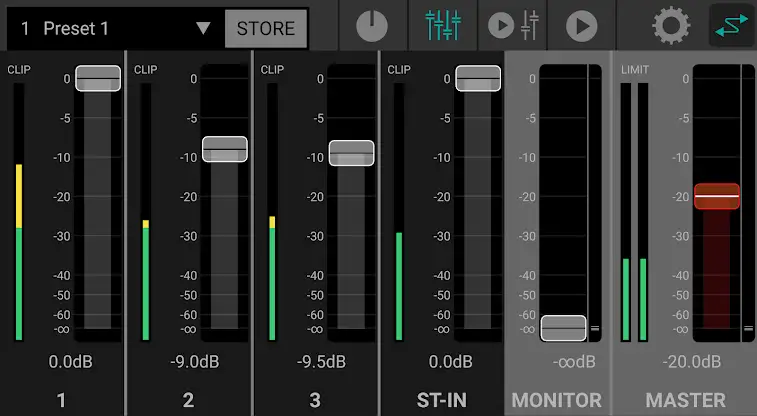Image resolution: width=757 pixels, height=416 pixels.
Task: Select the MASTER channel label
Action: coord(686,400)
